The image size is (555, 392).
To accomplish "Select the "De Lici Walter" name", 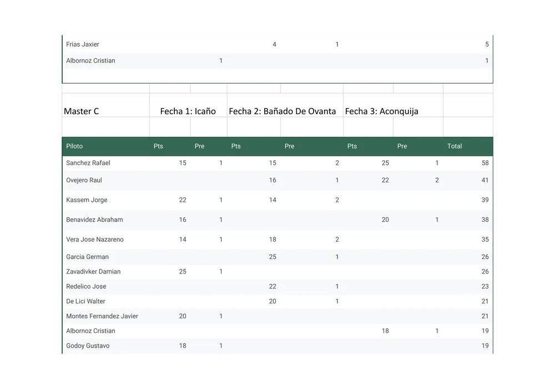I will 85,302.
